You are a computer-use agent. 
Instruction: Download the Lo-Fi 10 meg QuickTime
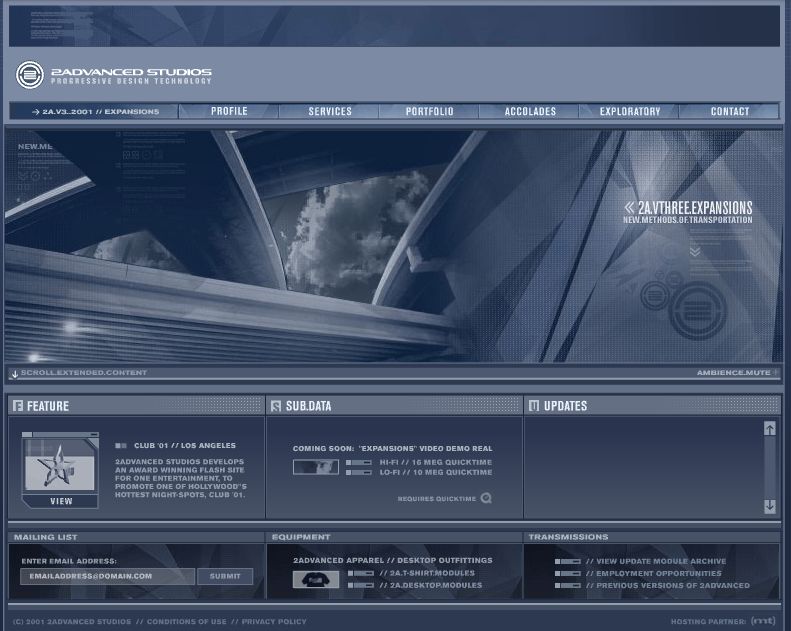click(x=435, y=472)
